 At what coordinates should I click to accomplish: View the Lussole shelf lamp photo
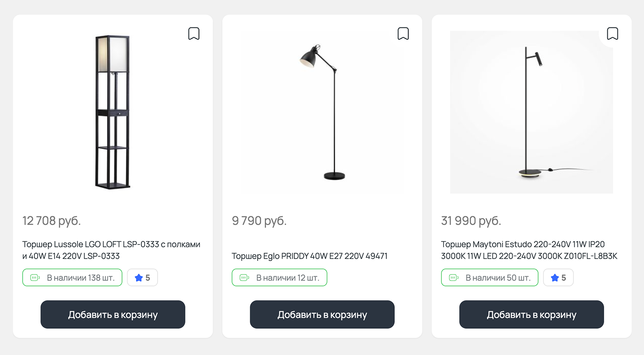click(112, 112)
